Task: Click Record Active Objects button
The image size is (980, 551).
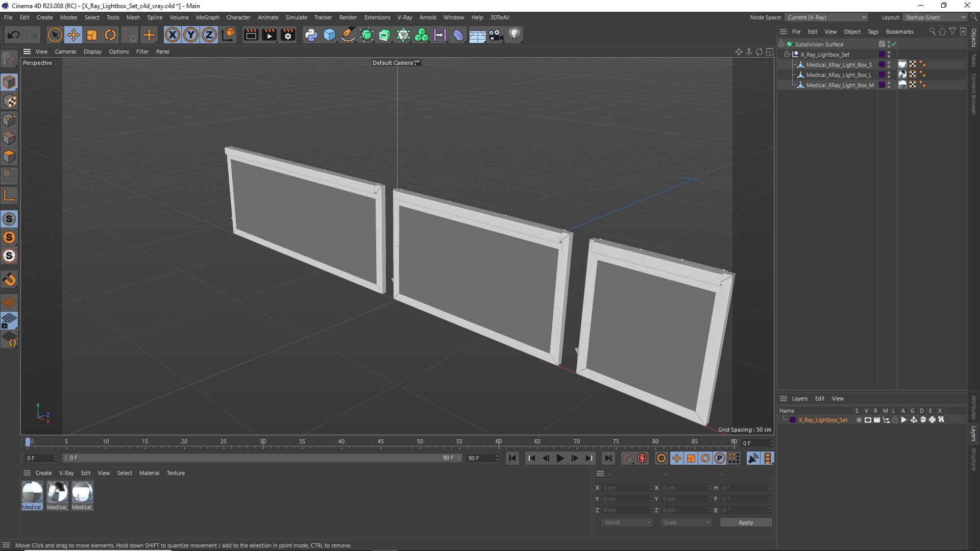Action: pos(628,458)
